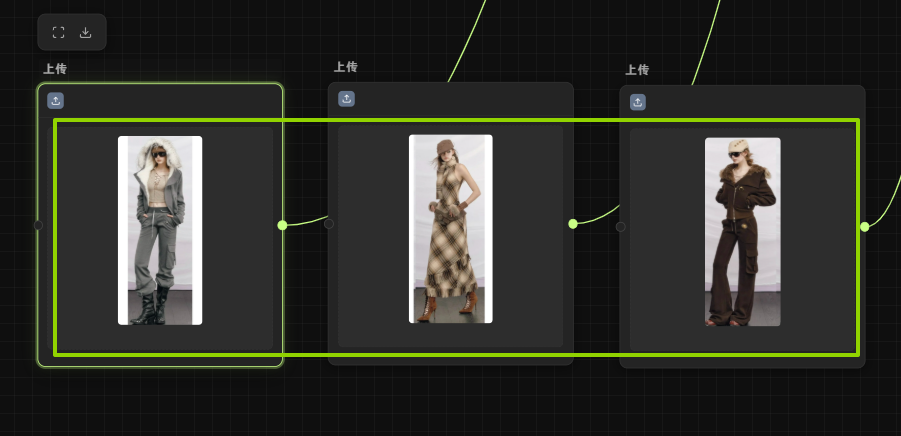This screenshot has height=436, width=901.
Task: Select the brown jacket outfit image thumbnail
Action: coord(742,232)
